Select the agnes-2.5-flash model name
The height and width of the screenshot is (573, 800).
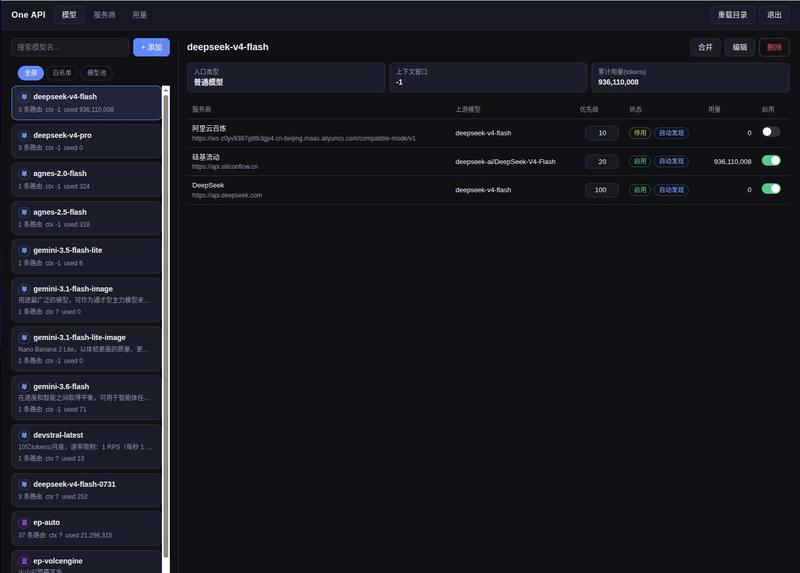coord(60,212)
